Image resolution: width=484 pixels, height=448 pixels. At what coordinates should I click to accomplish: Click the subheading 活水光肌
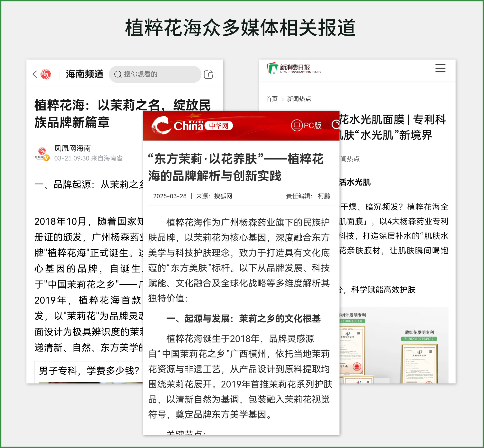(355, 182)
